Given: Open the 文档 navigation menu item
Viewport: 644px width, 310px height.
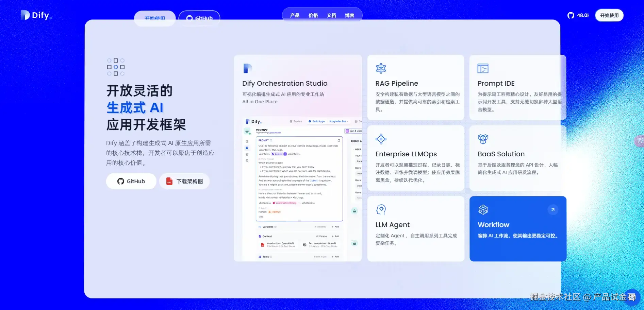Looking at the screenshot, I should pos(331,15).
